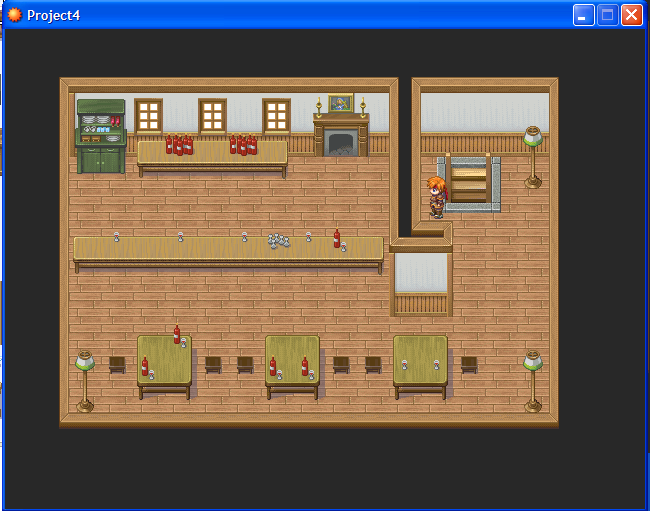Click the window nearest the fireplace
The width and height of the screenshot is (650, 511).
click(x=276, y=116)
